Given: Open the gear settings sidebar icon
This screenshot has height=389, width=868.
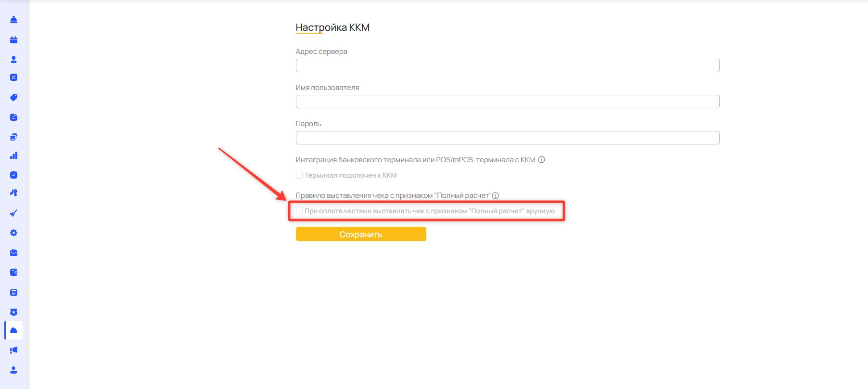Looking at the screenshot, I should (x=13, y=233).
